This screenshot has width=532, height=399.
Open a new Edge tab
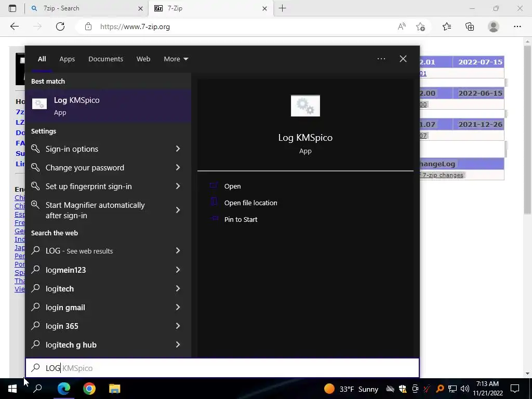click(282, 8)
